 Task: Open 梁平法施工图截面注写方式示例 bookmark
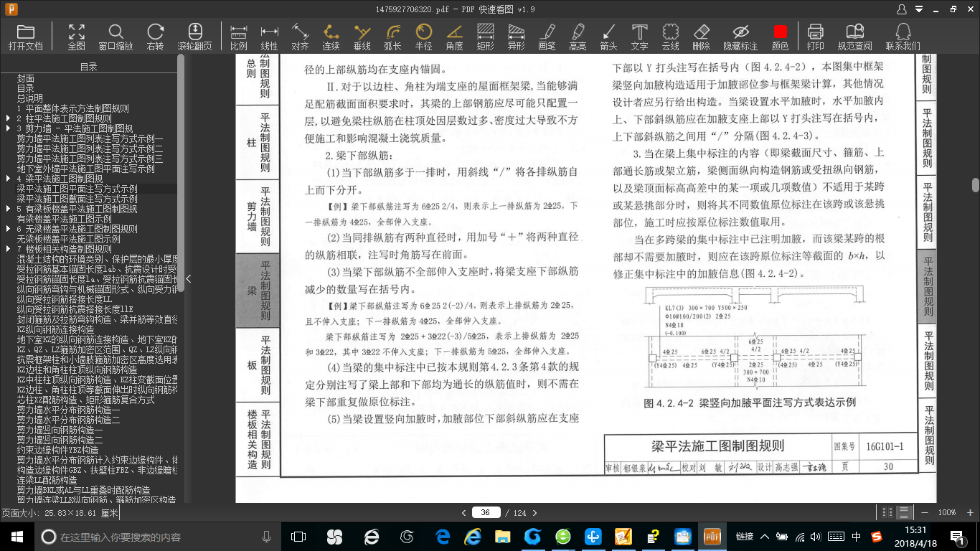(x=77, y=199)
